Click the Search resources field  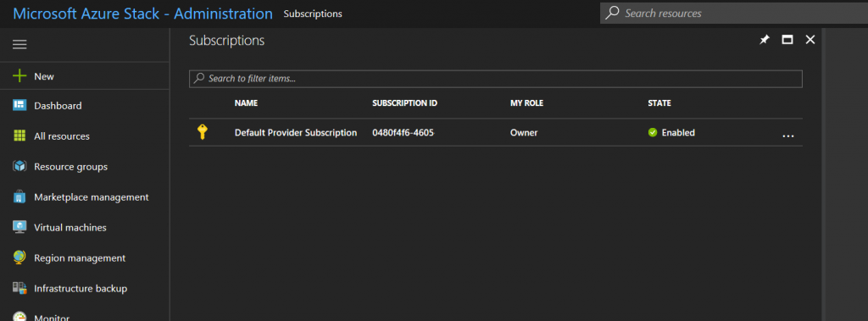pyautogui.click(x=734, y=14)
